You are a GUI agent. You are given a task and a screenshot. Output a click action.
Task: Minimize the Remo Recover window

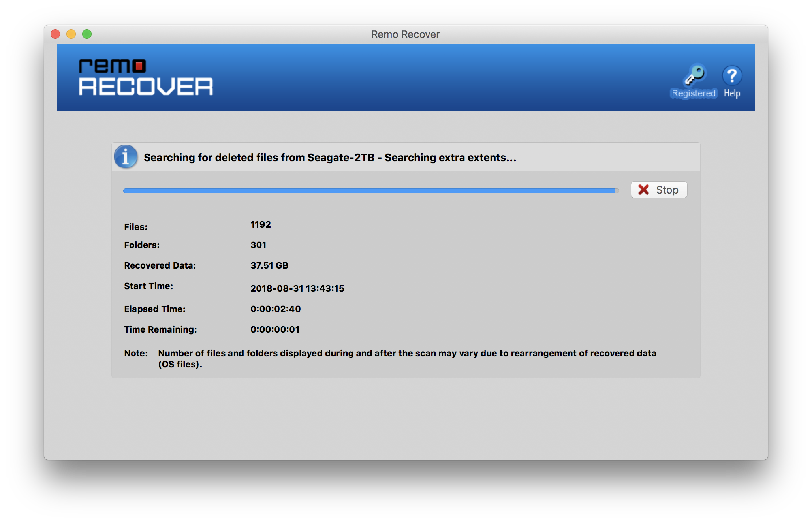pyautogui.click(x=71, y=34)
